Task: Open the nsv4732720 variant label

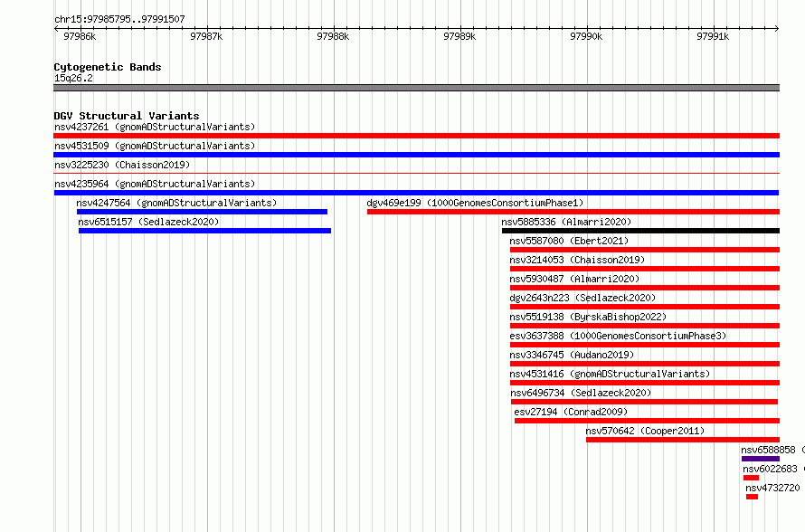Action: click(x=772, y=488)
